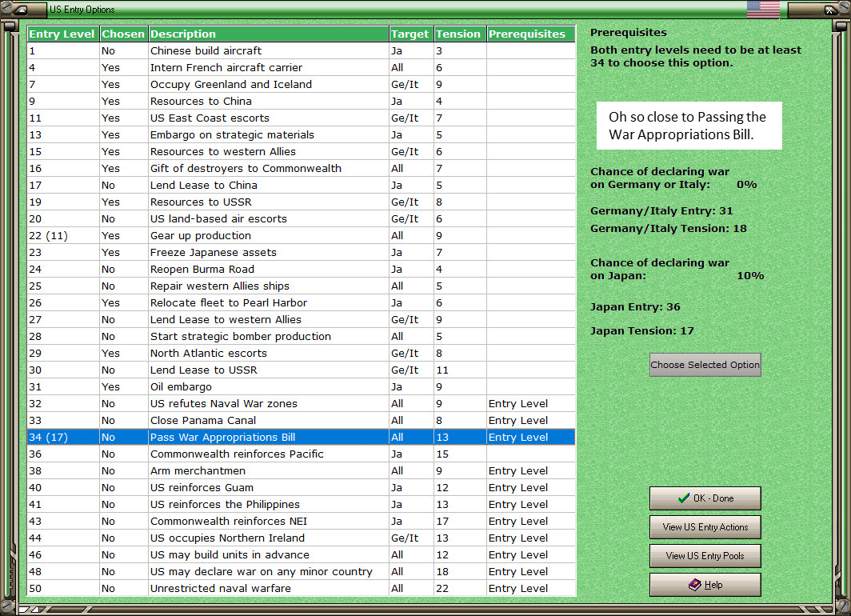The image size is (851, 616).
Task: Select Arm merchantmen option
Action: pos(302,470)
